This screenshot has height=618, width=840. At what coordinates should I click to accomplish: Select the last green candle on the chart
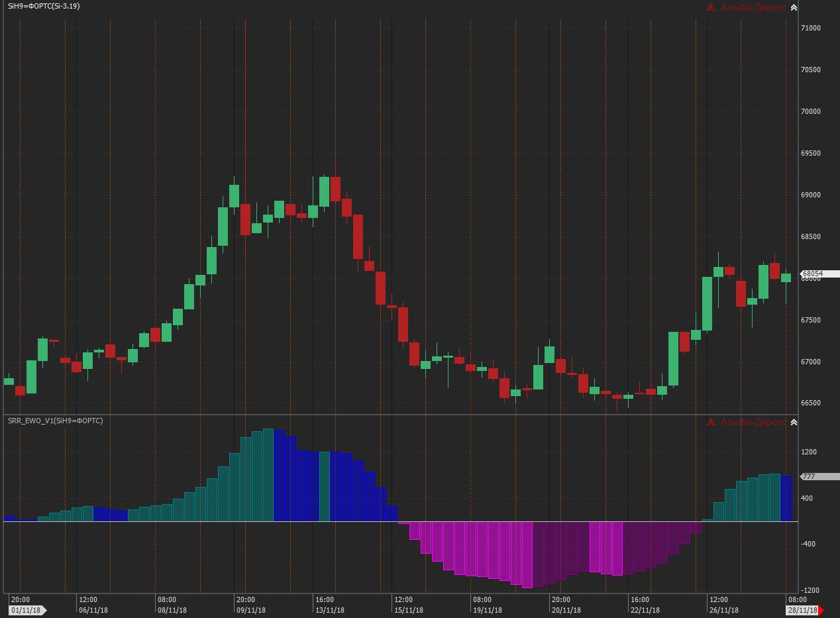[x=786, y=278]
